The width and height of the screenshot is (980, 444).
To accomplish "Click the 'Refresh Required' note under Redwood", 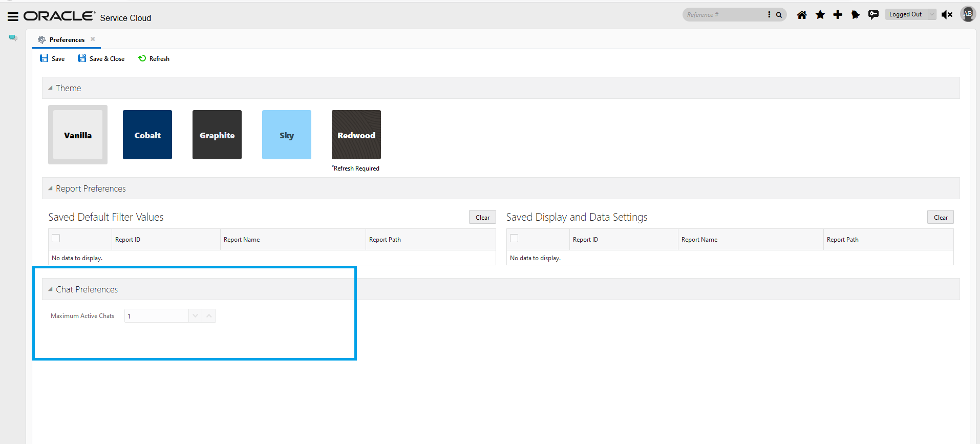I will tap(356, 168).
